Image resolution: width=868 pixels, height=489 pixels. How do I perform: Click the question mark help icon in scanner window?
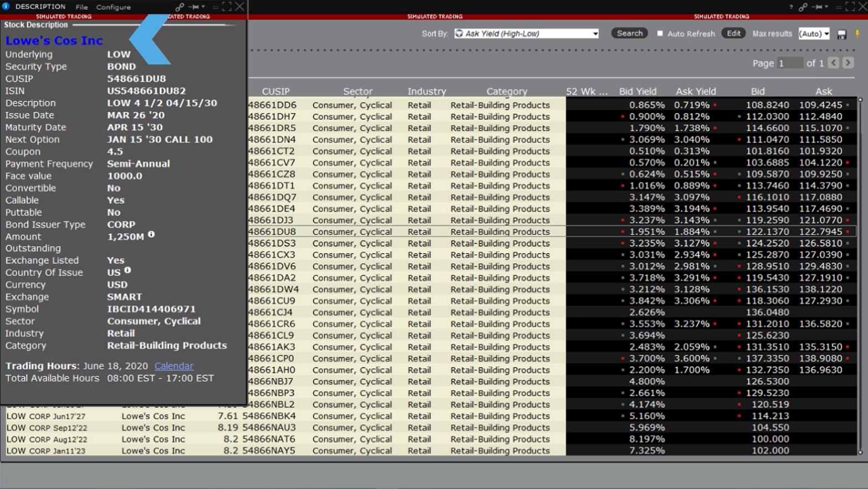790,7
